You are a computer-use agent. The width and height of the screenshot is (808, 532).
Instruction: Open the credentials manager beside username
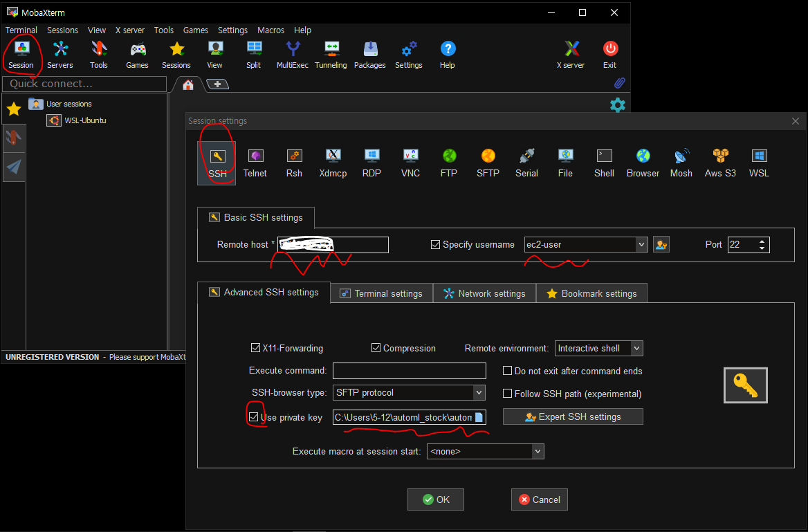pos(661,244)
